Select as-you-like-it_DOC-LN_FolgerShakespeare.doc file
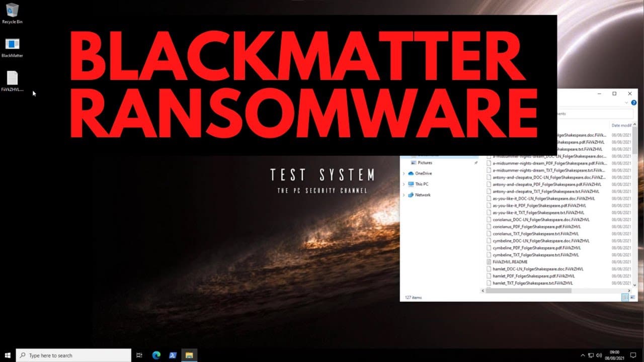The height and width of the screenshot is (362, 644). pos(541,199)
